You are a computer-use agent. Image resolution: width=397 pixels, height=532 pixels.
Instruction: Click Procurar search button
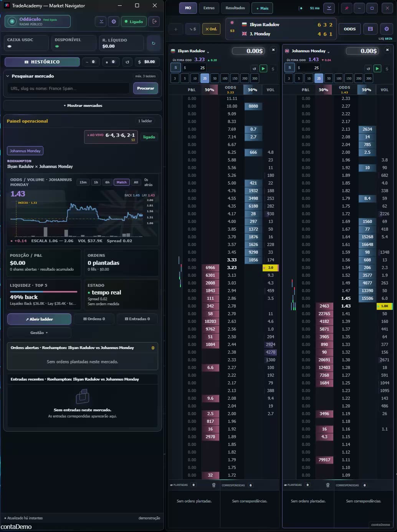146,88
